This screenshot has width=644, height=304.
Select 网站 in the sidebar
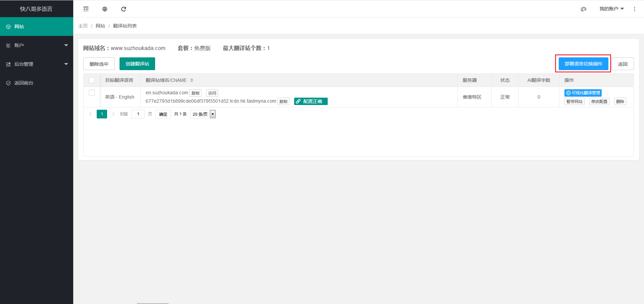(x=37, y=27)
